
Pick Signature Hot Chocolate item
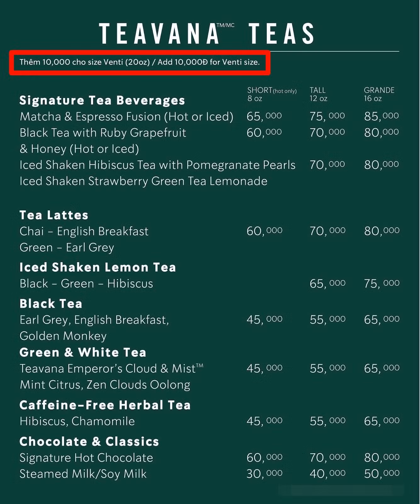coord(86,458)
